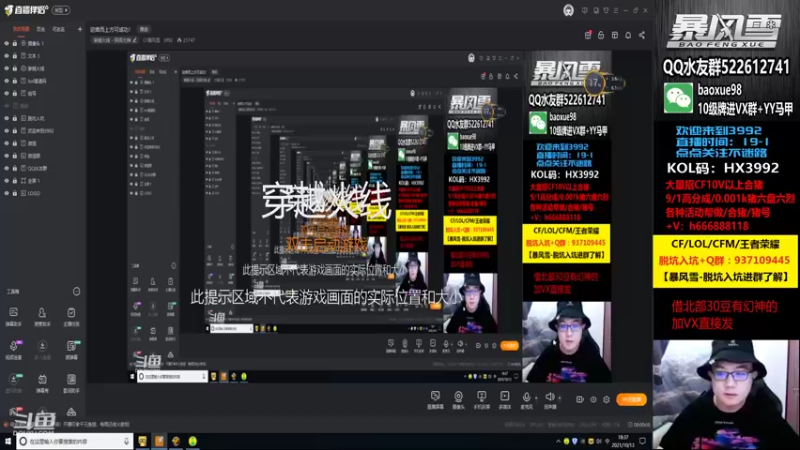Toggle visibility of the 穿越火线 layer
800x450 pixels.
[x=6, y=68]
